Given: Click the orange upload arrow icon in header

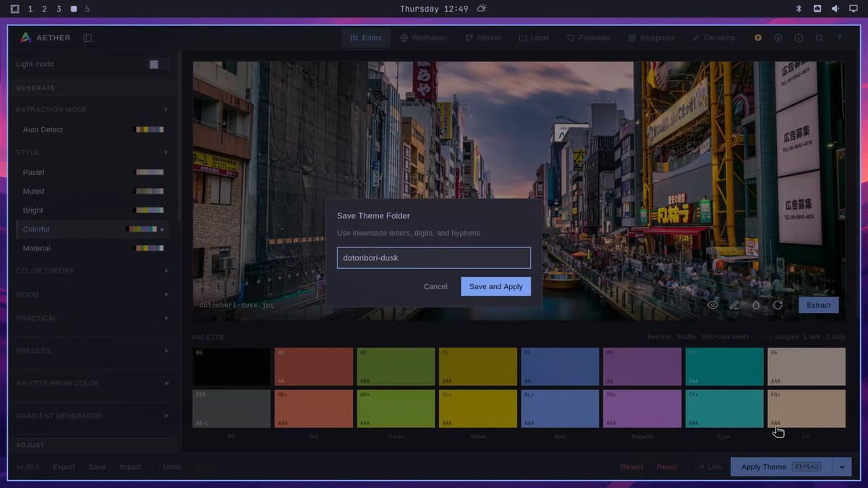Looking at the screenshot, I should tap(758, 38).
